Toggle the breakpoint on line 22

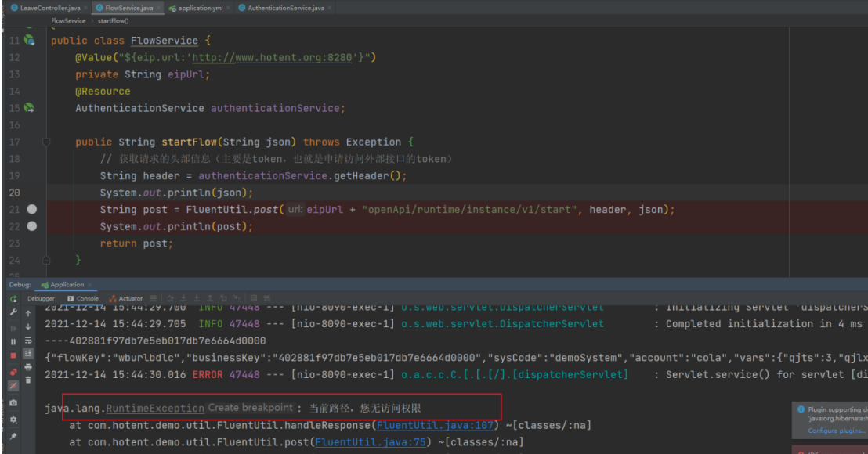(32, 226)
